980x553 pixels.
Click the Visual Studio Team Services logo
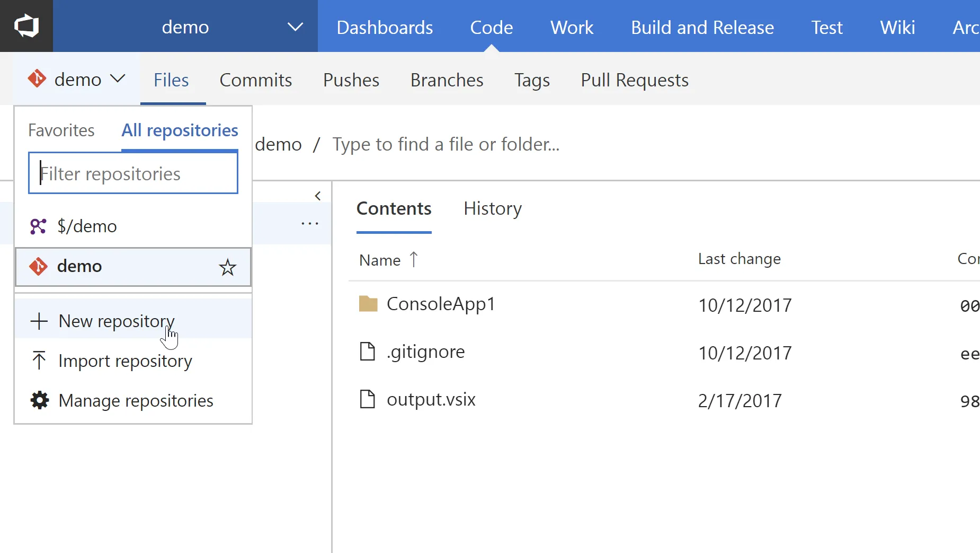[x=26, y=26]
